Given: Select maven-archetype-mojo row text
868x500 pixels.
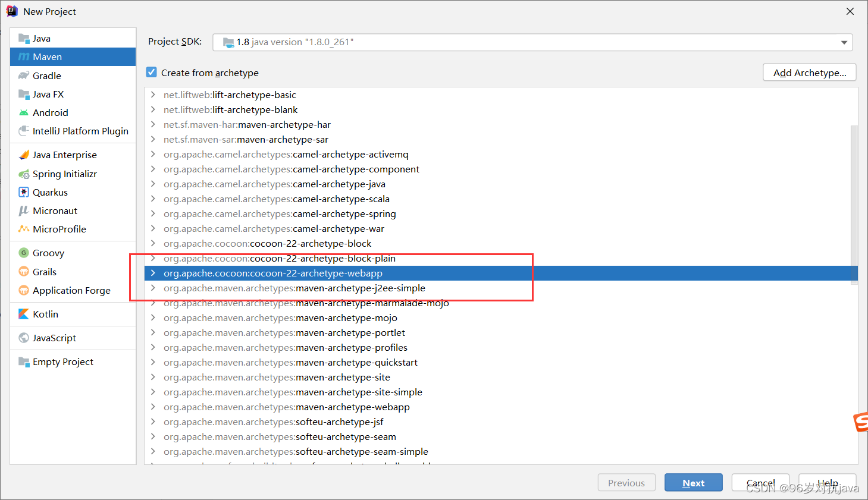Looking at the screenshot, I should (x=280, y=317).
